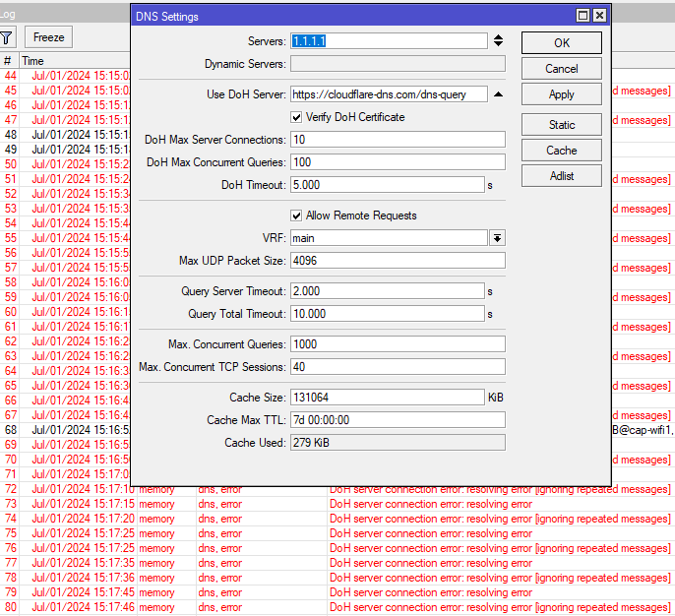
Task: Select log row 72 DoH error message
Action: click(500, 489)
